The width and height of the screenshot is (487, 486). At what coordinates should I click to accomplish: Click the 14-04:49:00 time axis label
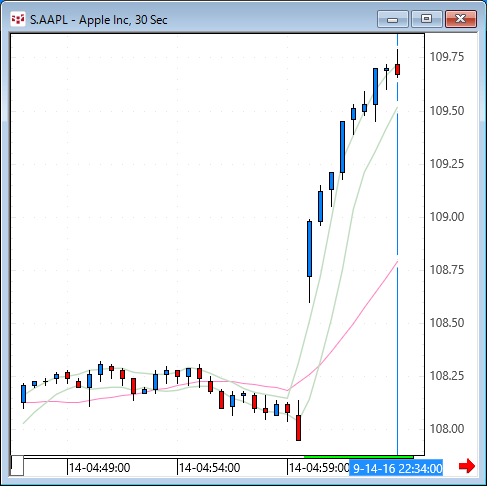[x=99, y=468]
